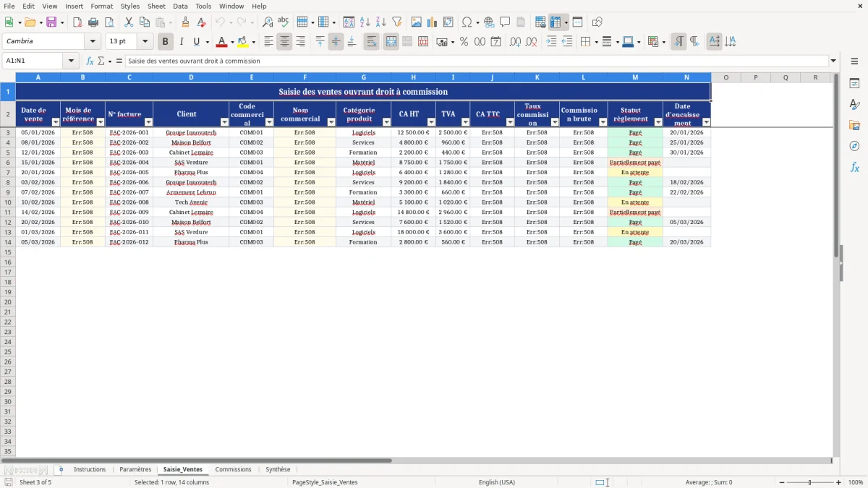868x488 pixels.
Task: Format the selection as percent
Action: 464,42
